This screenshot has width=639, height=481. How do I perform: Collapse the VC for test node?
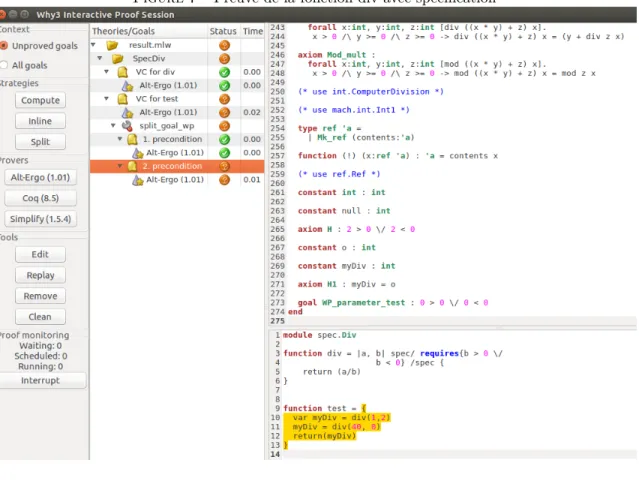[x=106, y=99]
